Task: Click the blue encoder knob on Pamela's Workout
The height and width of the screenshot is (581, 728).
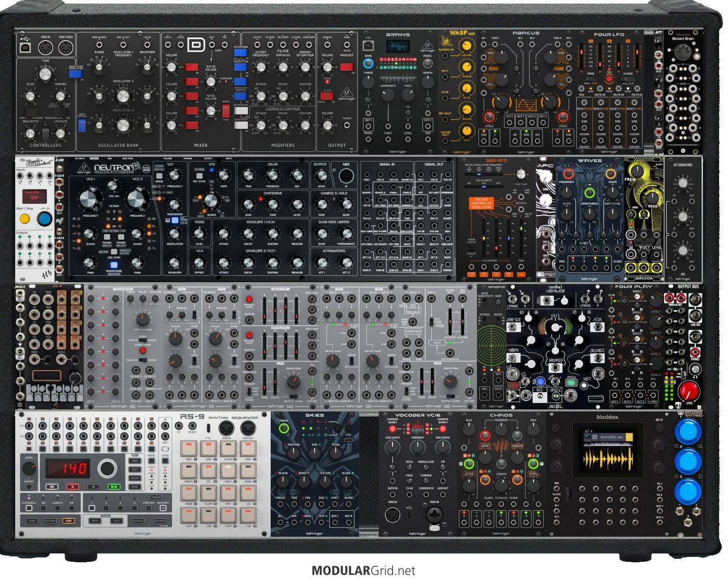Action: [x=45, y=219]
